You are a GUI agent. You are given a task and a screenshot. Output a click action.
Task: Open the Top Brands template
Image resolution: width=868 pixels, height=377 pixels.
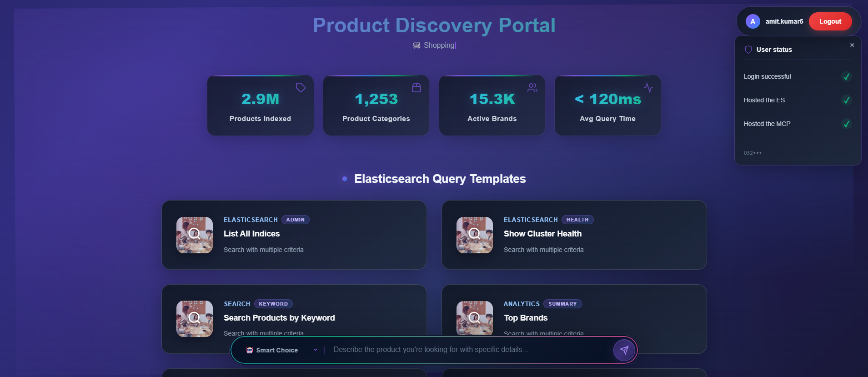574,319
